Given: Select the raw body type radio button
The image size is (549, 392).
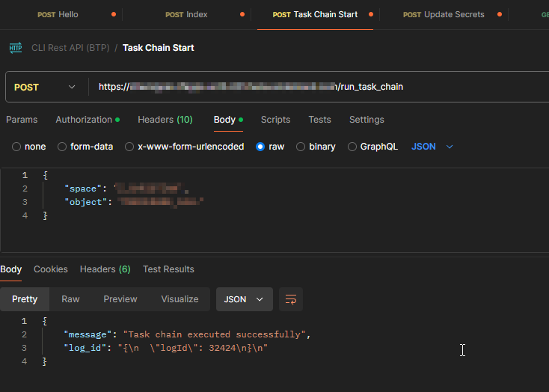Looking at the screenshot, I should pyautogui.click(x=261, y=147).
